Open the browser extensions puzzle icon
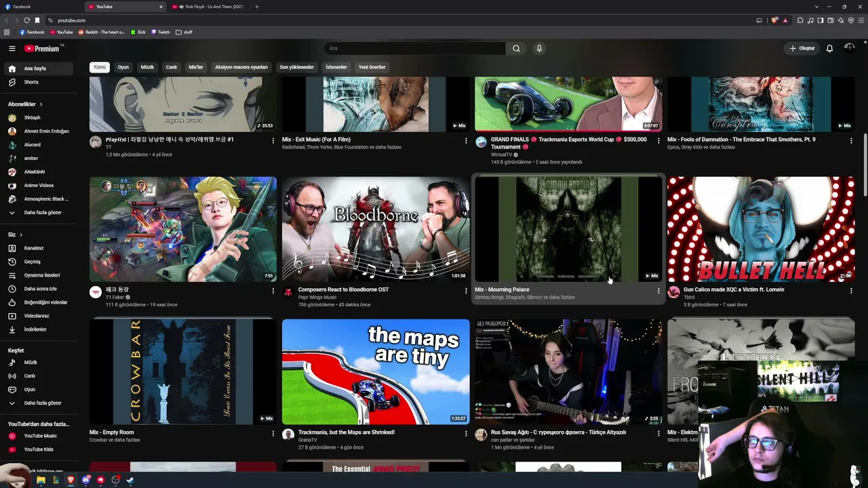The width and height of the screenshot is (868, 488). 800,20
